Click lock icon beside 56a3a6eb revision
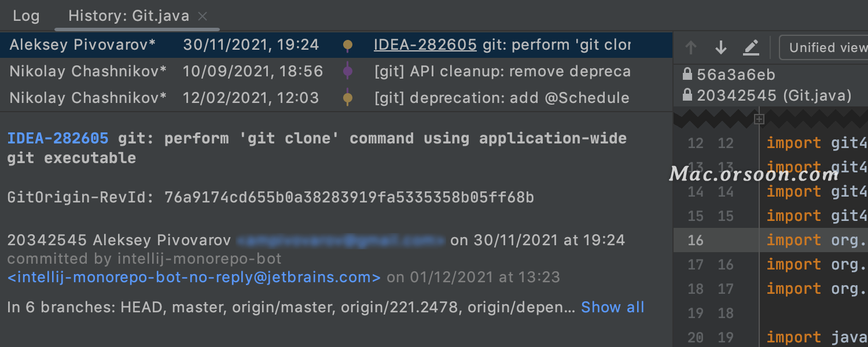This screenshot has width=868, height=347. click(x=687, y=74)
